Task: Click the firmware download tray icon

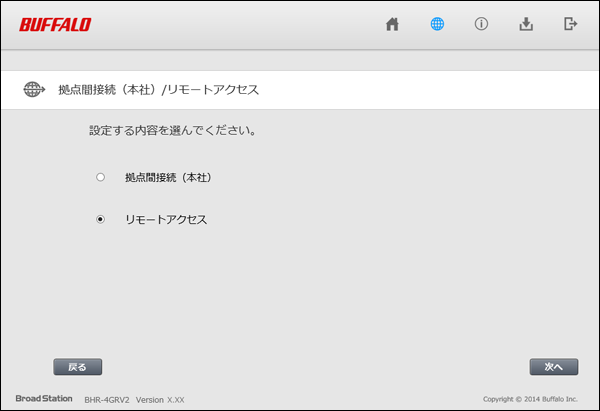Action: point(526,25)
